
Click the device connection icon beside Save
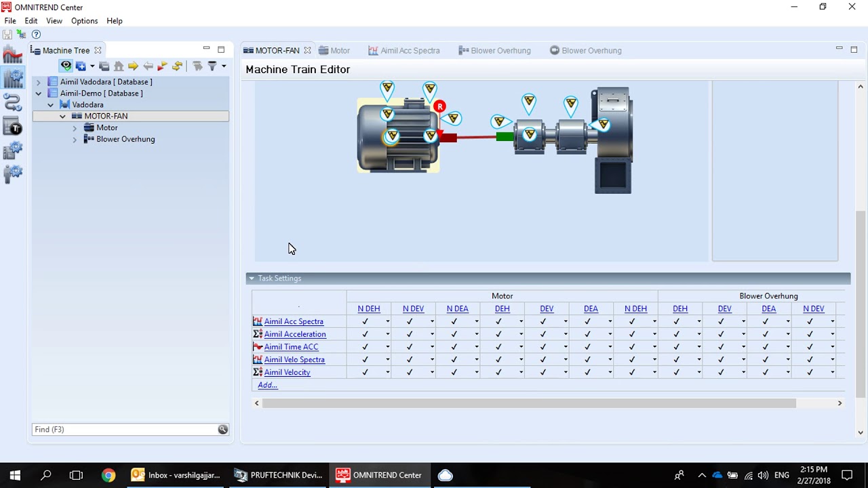21,35
